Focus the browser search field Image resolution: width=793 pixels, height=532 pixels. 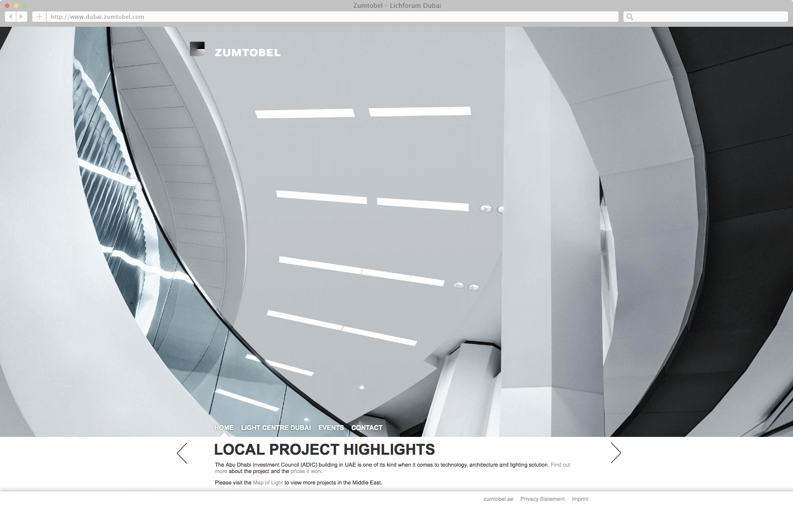pyautogui.click(x=705, y=16)
